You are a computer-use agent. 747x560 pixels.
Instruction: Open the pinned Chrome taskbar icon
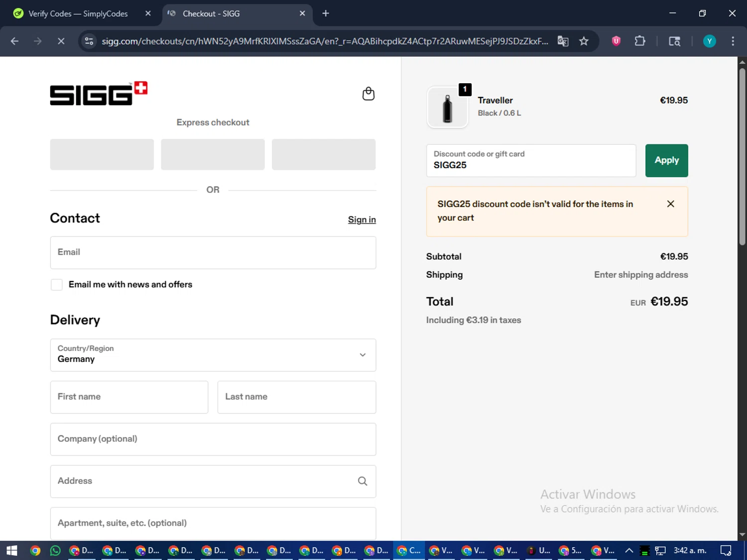(35, 551)
